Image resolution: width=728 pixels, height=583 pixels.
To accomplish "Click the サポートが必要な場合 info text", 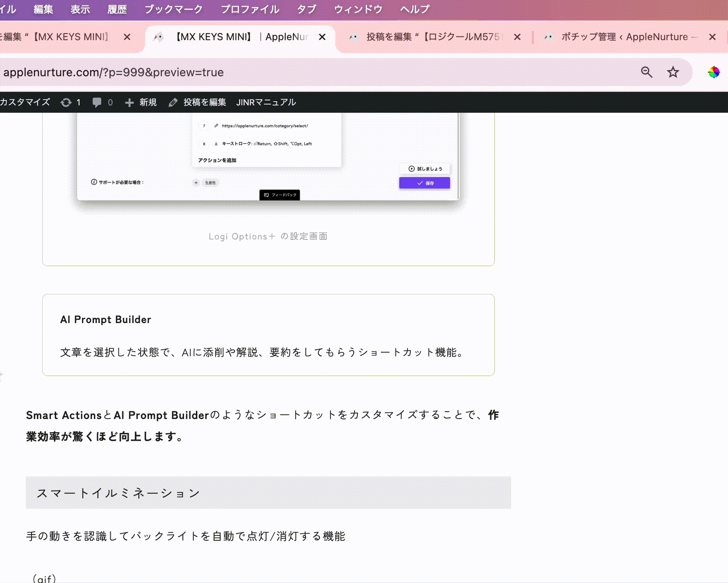I will point(117,182).
